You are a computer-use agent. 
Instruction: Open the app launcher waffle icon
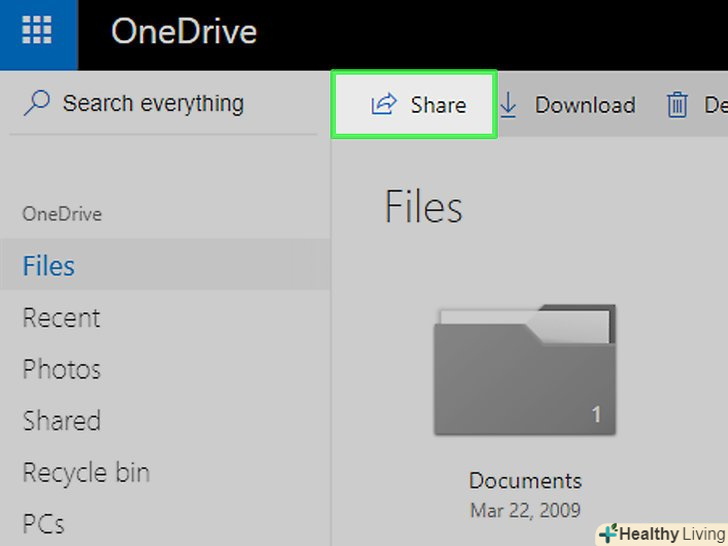click(x=37, y=30)
